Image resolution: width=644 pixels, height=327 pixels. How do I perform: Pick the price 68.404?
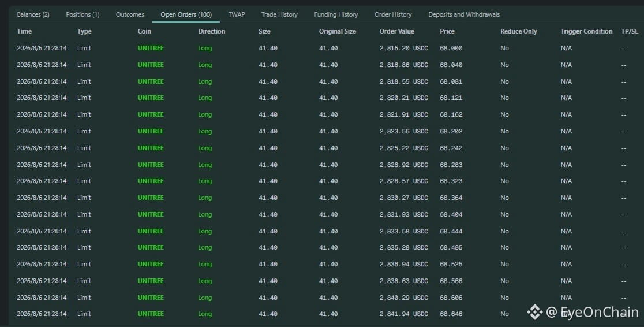(x=451, y=214)
